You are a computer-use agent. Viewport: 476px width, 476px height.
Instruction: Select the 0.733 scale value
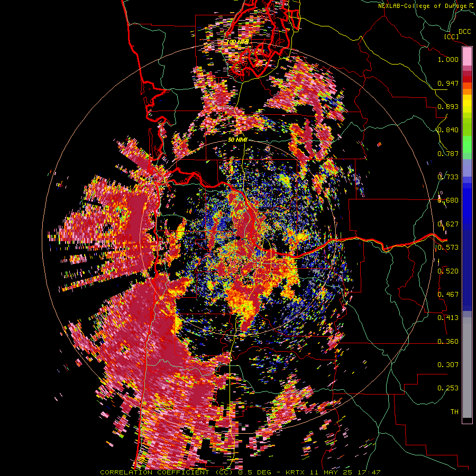[448, 177]
